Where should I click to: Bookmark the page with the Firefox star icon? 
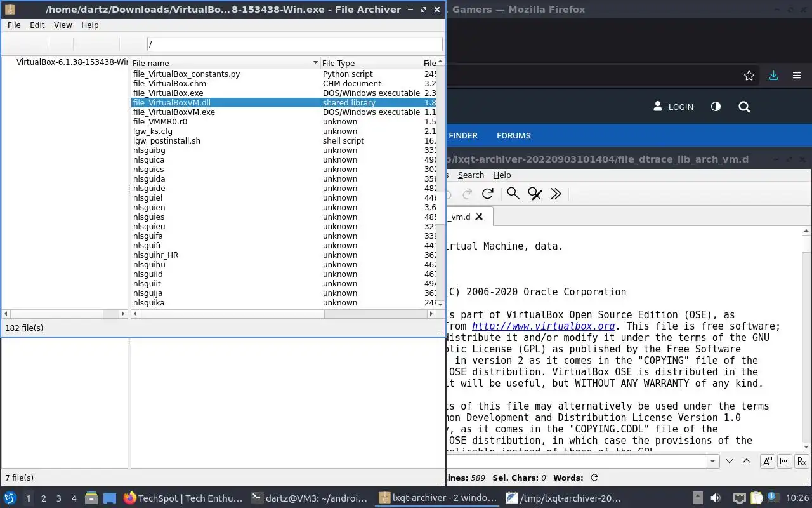pos(749,76)
